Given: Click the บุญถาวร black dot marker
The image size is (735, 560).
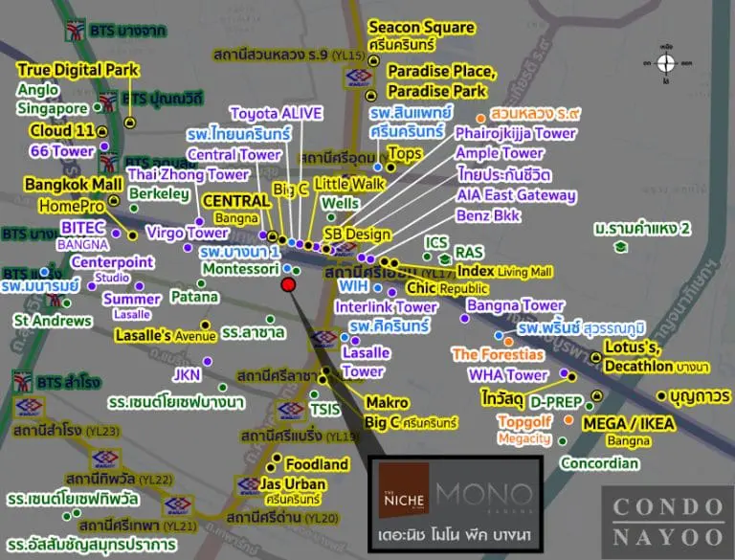Looking at the screenshot, I should click(x=661, y=396).
